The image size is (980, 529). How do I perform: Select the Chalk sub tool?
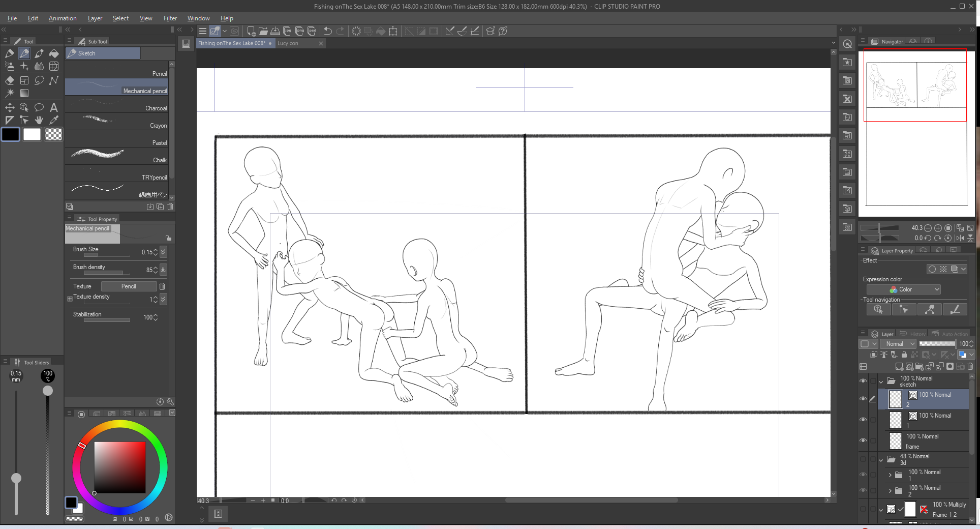(117, 157)
